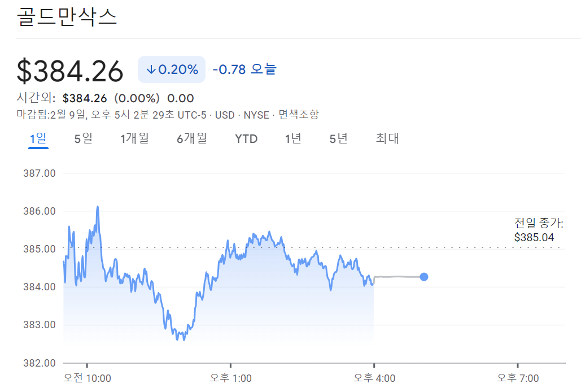Click the 전일 종가 $385.04 label
Viewport: 581px width, 392px height.
coord(535,230)
